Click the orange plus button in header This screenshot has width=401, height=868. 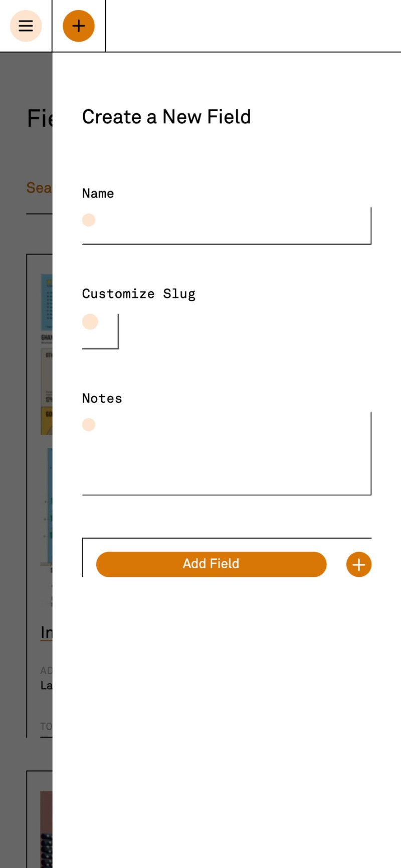[79, 26]
